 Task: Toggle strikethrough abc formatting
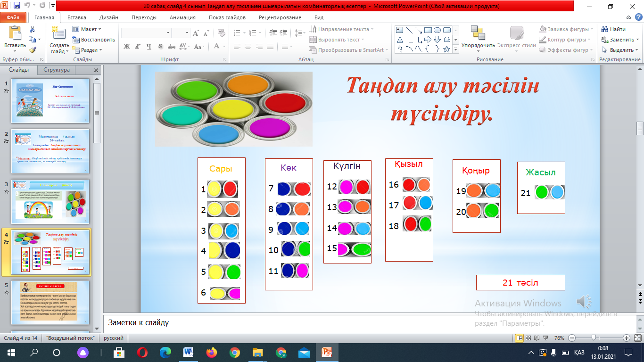pos(172,46)
